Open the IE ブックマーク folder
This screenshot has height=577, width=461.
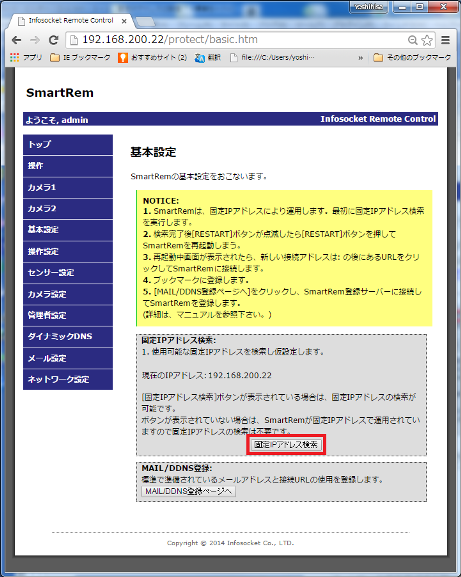tap(80, 57)
